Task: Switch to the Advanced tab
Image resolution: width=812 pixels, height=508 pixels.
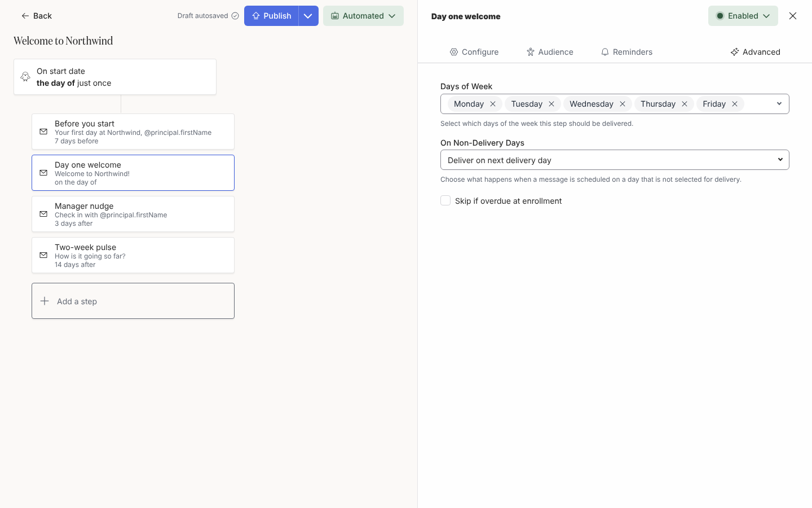Action: coord(755,52)
